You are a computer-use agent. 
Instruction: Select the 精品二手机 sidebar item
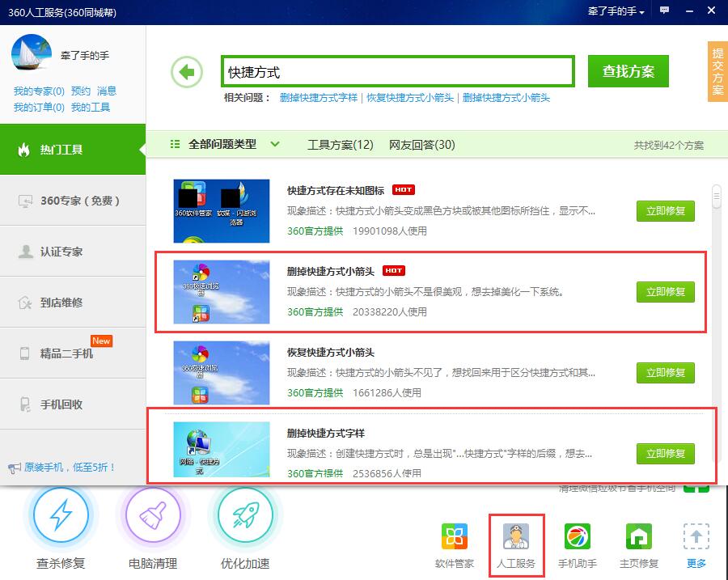[x=73, y=354]
